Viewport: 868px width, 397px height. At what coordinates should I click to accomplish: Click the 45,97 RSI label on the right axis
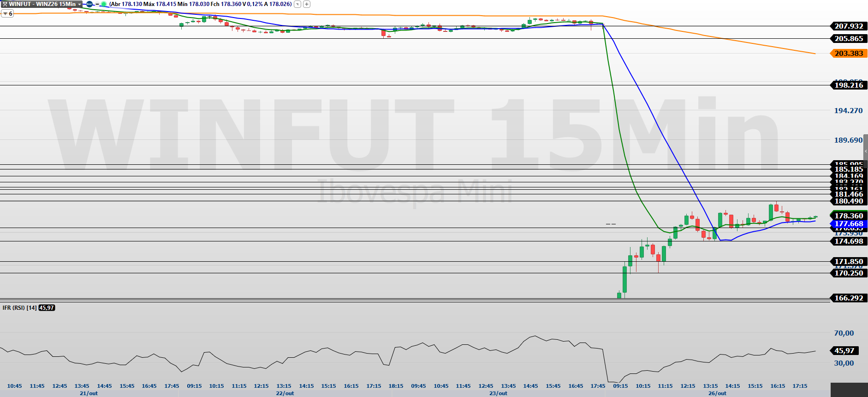(844, 351)
